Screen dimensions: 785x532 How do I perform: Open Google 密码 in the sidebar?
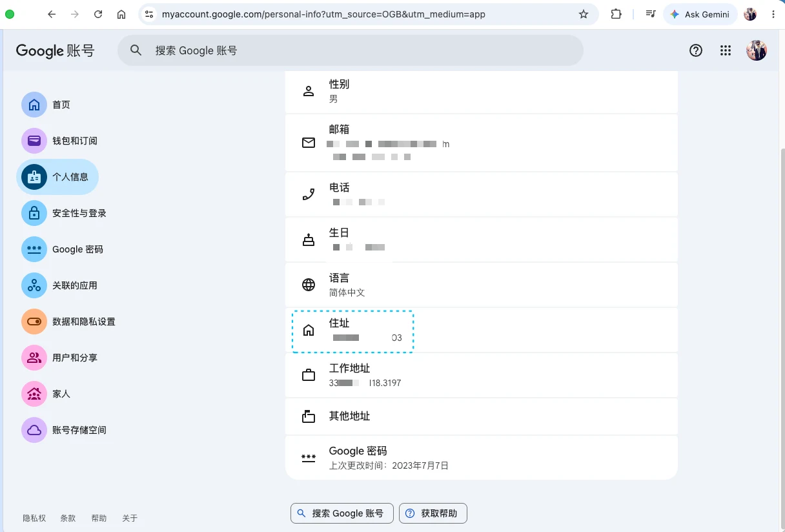(63, 249)
